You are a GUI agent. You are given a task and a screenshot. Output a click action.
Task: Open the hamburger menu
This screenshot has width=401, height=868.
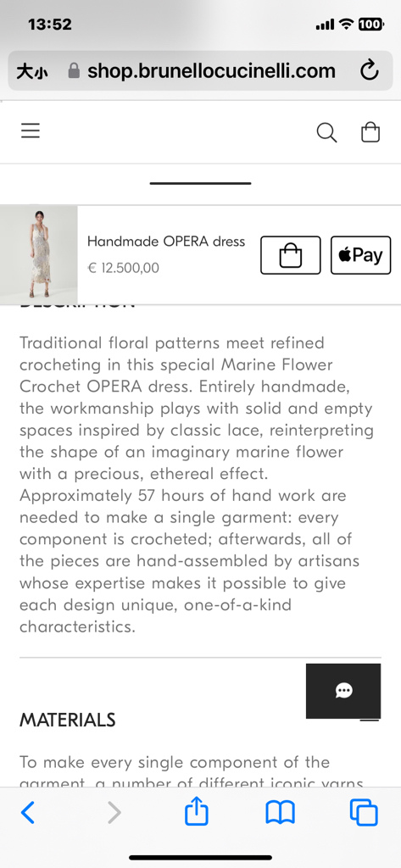[31, 131]
